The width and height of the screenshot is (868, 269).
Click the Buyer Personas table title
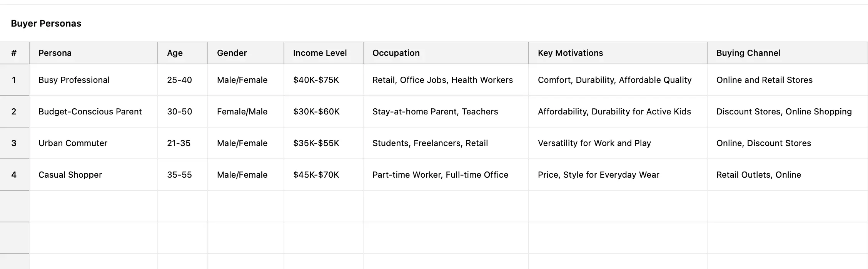46,24
